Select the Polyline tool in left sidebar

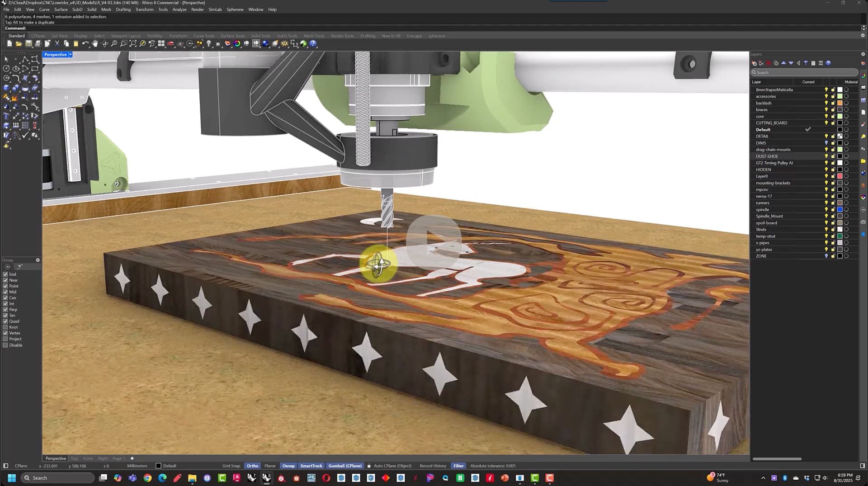[x=25, y=60]
